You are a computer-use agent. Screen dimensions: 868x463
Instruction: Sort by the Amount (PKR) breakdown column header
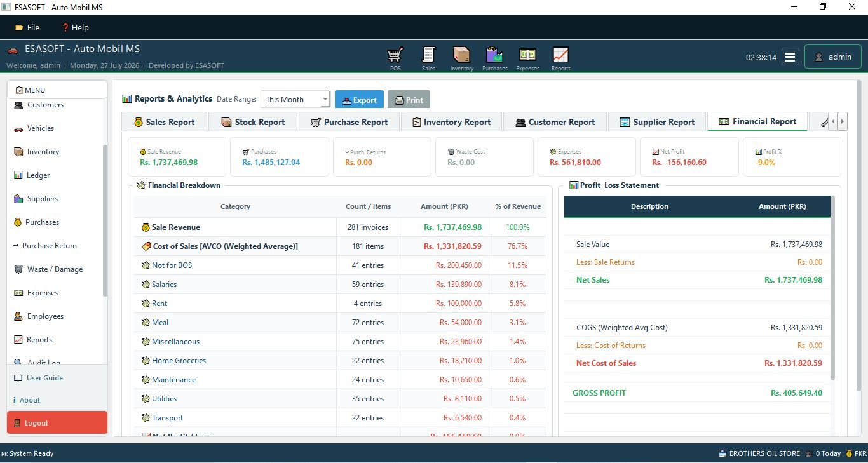[444, 206]
